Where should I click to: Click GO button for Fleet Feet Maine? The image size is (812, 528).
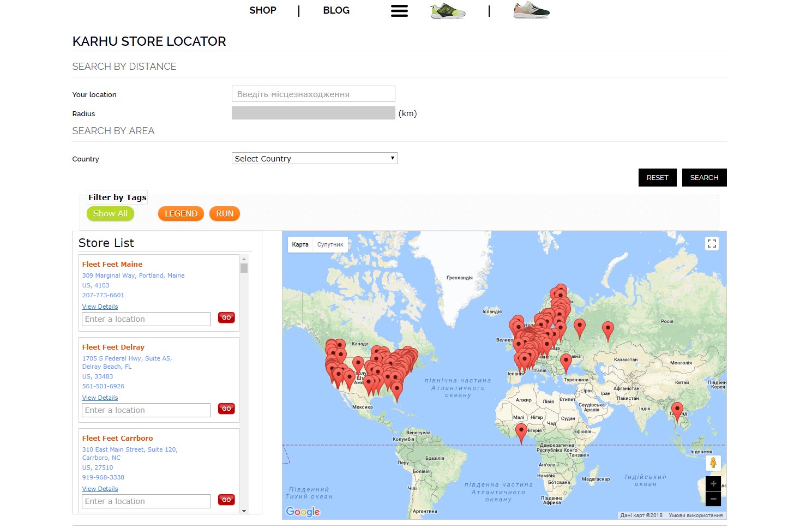click(x=226, y=317)
